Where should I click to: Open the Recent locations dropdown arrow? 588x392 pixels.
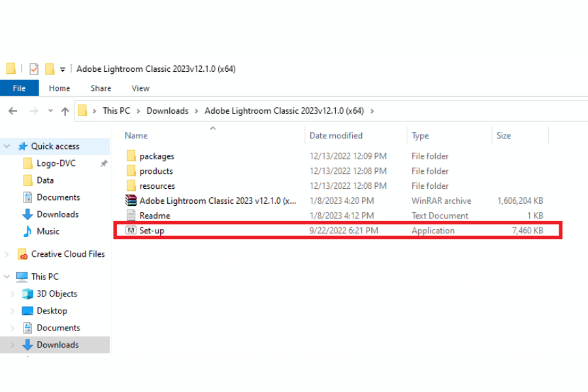[x=50, y=111]
